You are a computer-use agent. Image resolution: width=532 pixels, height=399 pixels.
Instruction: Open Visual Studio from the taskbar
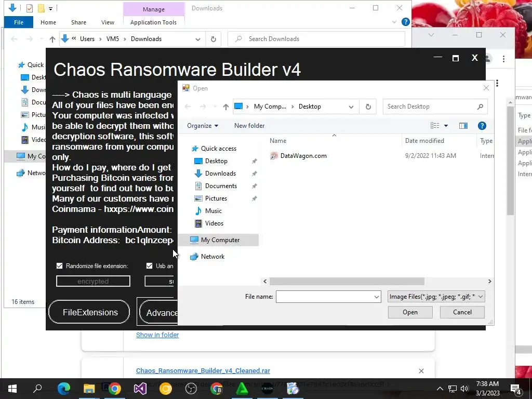pos(140,389)
